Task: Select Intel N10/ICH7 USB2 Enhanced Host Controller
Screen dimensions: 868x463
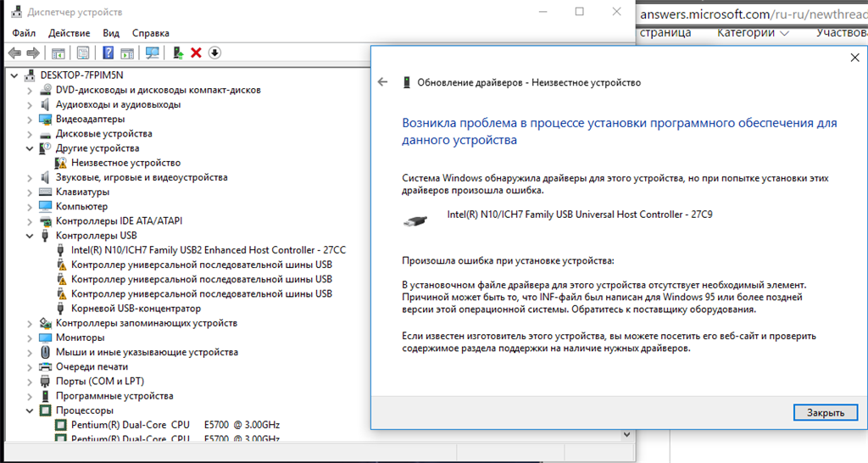Action: tap(209, 250)
